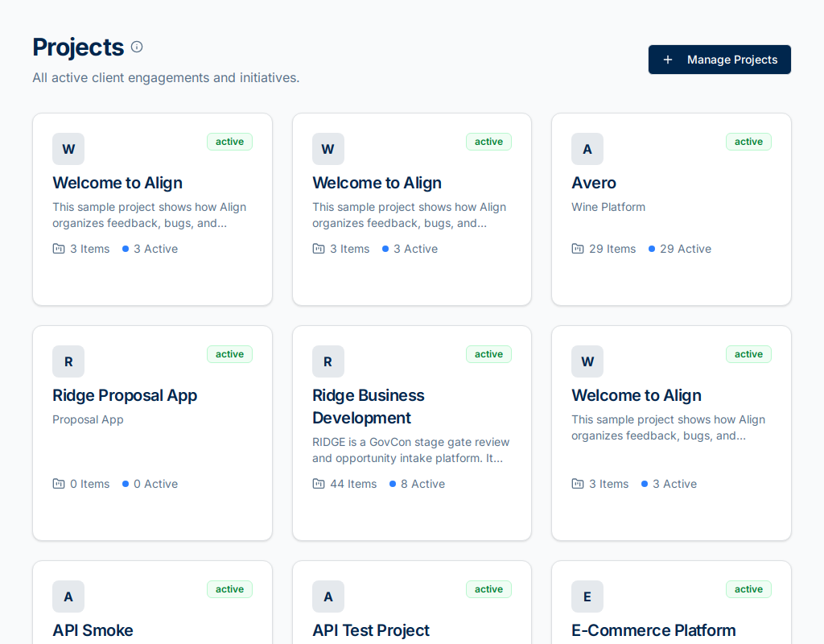
Task: Click the blue dot next to 8 Active
Action: 393,484
